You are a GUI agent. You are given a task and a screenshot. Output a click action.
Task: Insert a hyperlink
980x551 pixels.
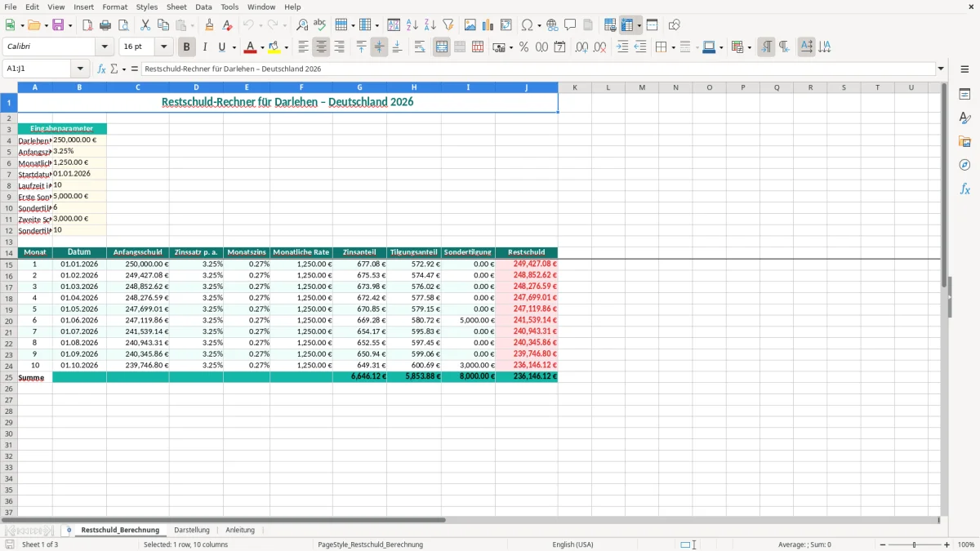[552, 25]
